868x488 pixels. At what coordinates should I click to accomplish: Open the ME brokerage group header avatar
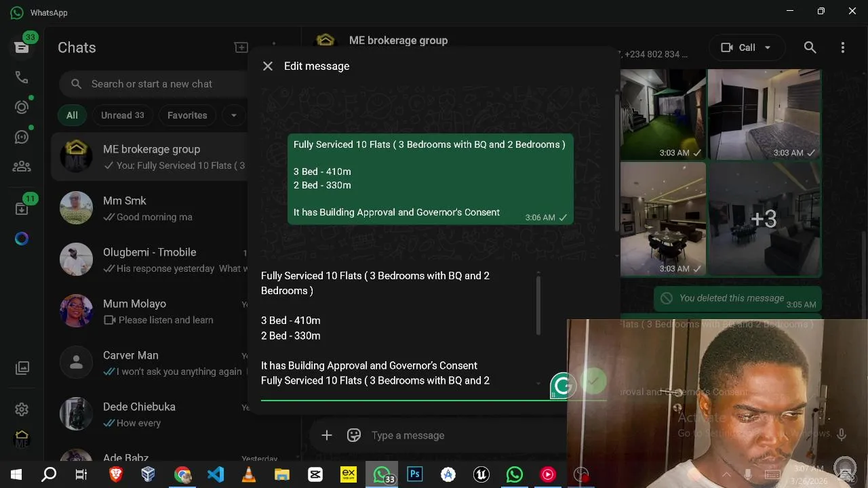click(x=325, y=41)
